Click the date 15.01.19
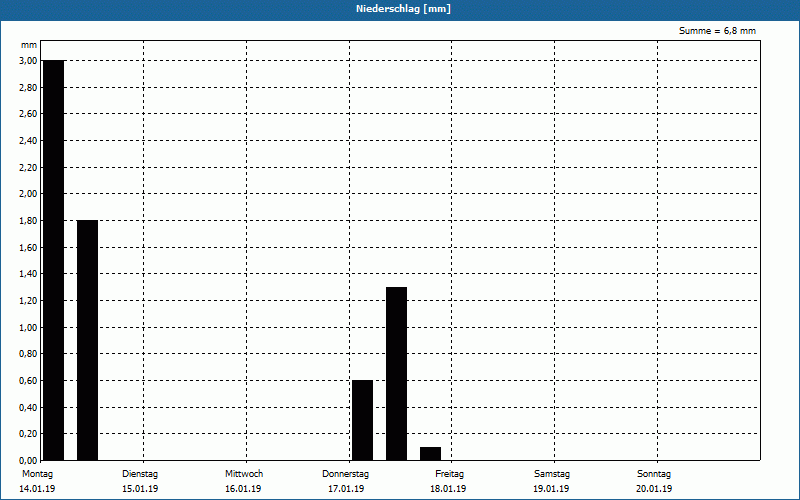Screen dimensions: 800x500 click(x=140, y=489)
